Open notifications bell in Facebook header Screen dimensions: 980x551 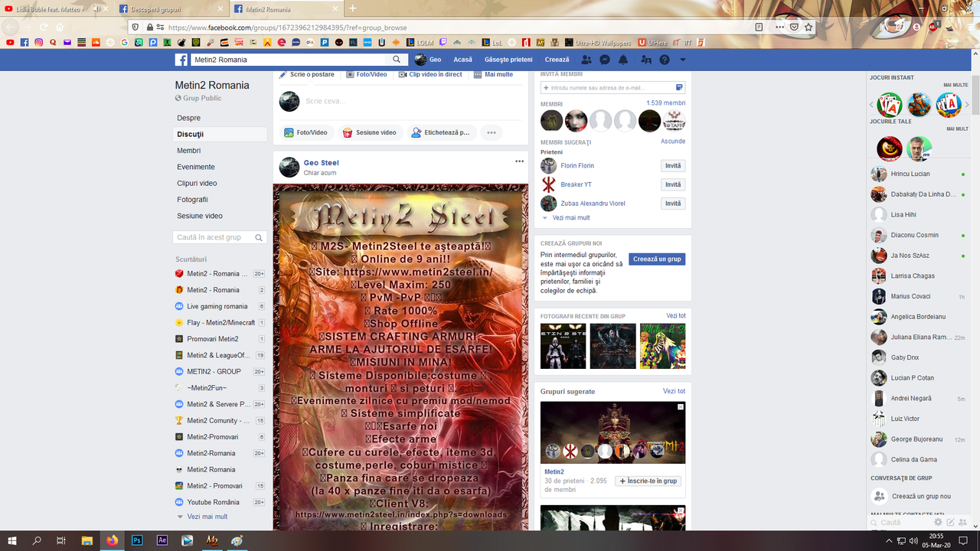[623, 60]
